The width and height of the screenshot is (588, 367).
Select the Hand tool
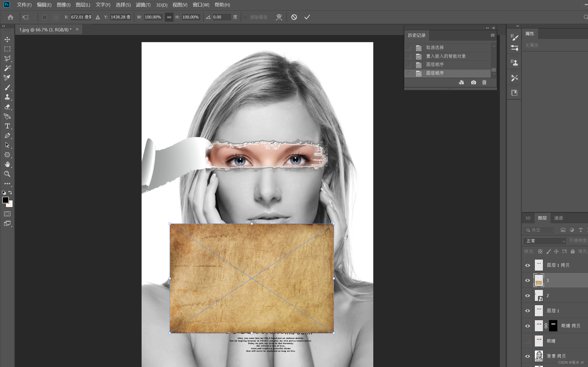[7, 164]
